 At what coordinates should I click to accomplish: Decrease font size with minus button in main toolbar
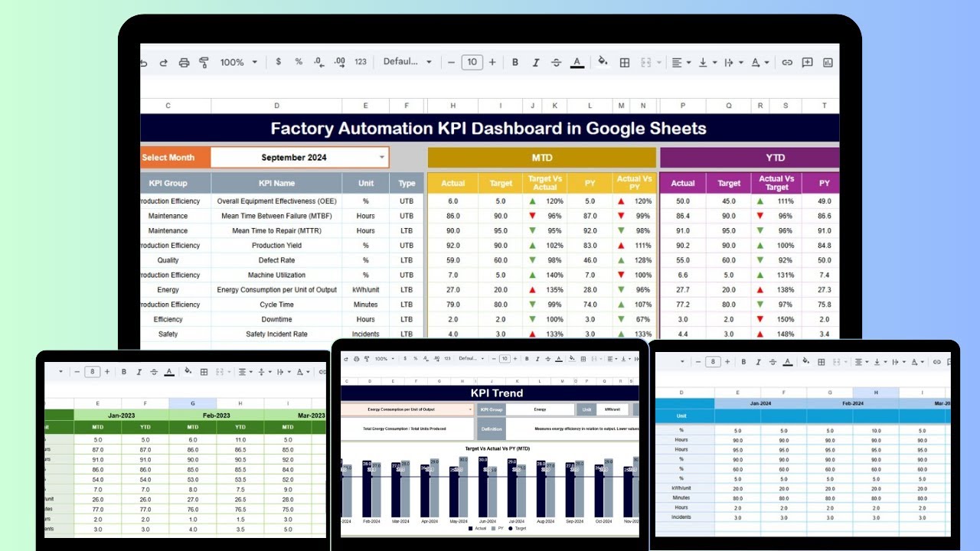click(x=452, y=63)
